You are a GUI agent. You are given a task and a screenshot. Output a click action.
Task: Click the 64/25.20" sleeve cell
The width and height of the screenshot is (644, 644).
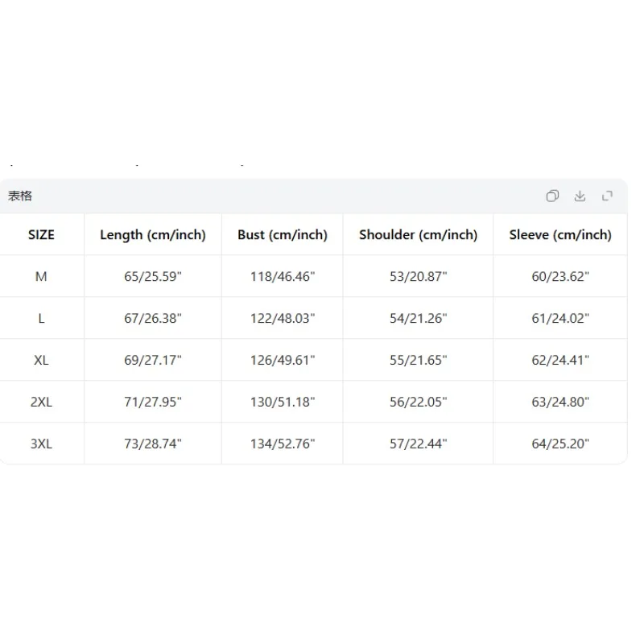(x=560, y=444)
